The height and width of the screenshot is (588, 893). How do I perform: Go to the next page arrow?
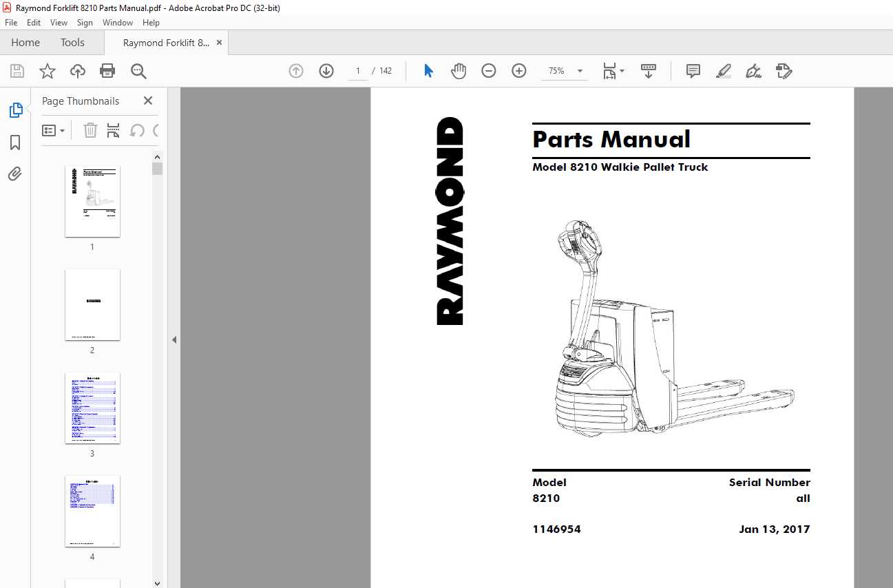click(x=326, y=71)
